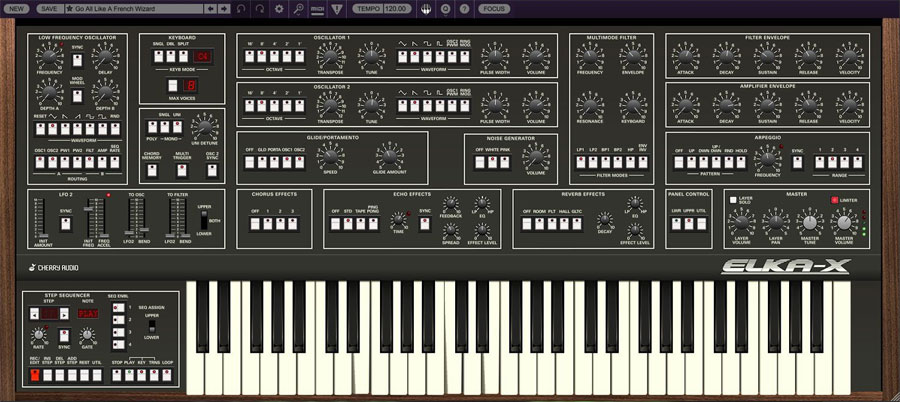Image resolution: width=900 pixels, height=402 pixels.
Task: Click the CHORD MEMORY button
Action: click(152, 170)
